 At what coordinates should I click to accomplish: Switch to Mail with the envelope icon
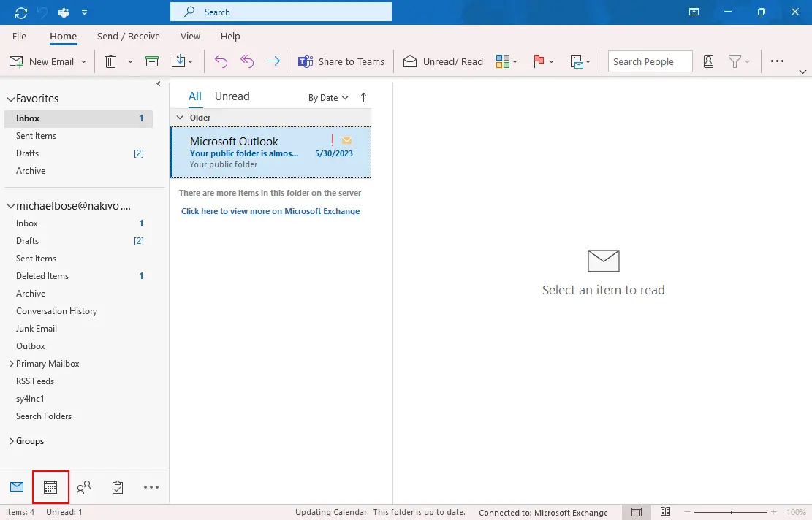17,487
